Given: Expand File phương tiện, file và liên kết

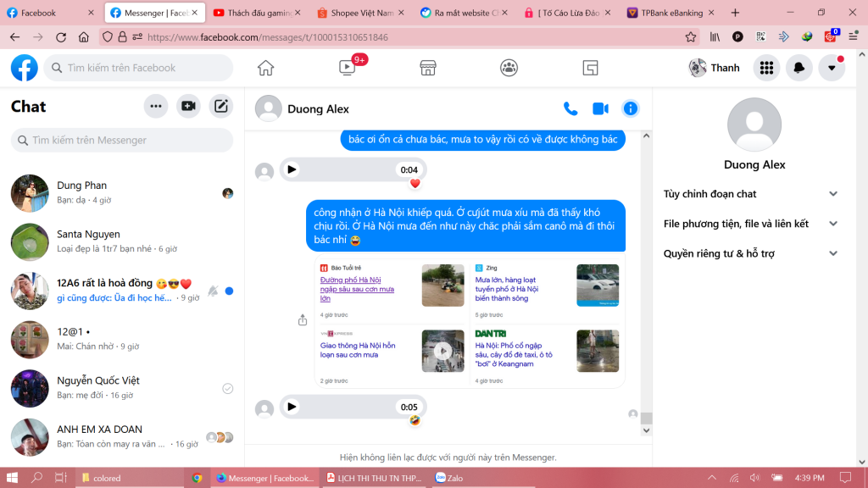Looking at the screenshot, I should pos(833,224).
